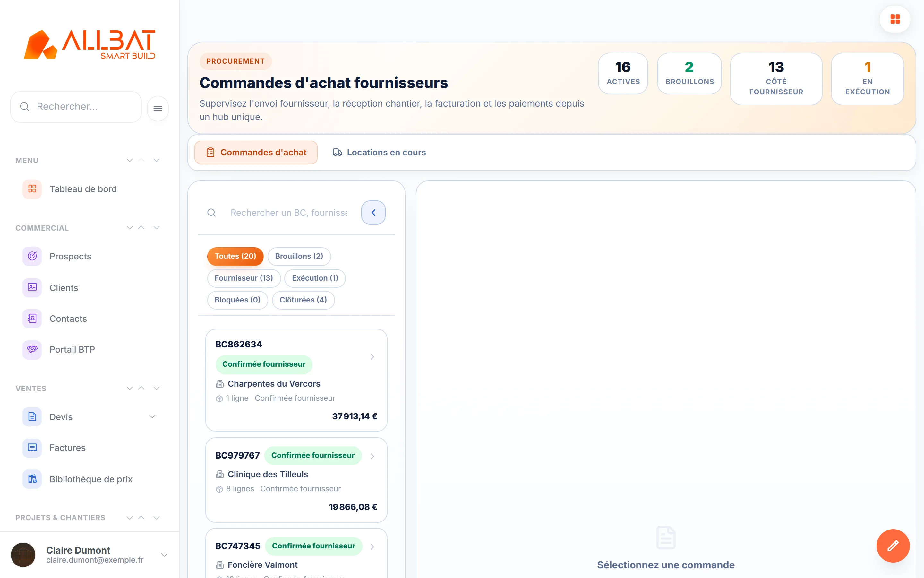Viewport: 924px width, 578px height.
Task: Click the Clients sidebar icon
Action: pos(32,287)
